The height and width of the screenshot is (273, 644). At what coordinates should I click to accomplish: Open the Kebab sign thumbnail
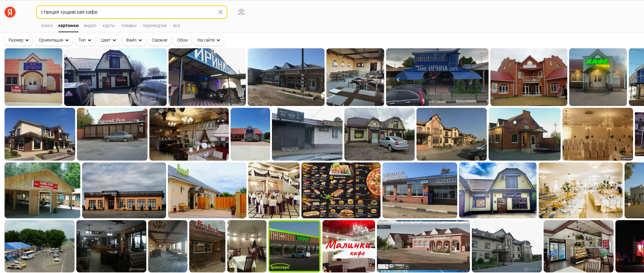click(207, 246)
